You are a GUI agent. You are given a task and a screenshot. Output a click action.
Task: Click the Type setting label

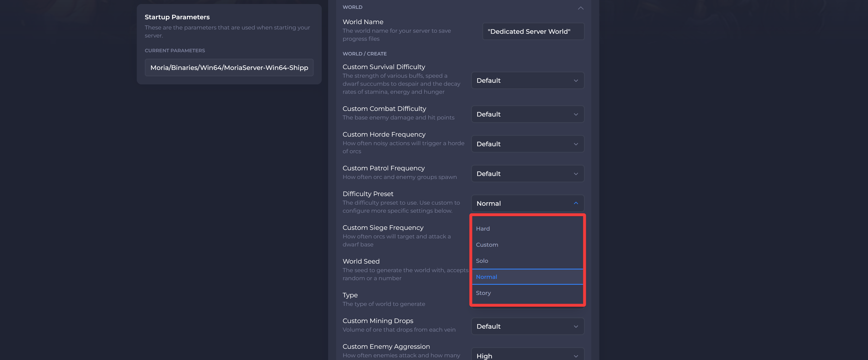tap(350, 295)
